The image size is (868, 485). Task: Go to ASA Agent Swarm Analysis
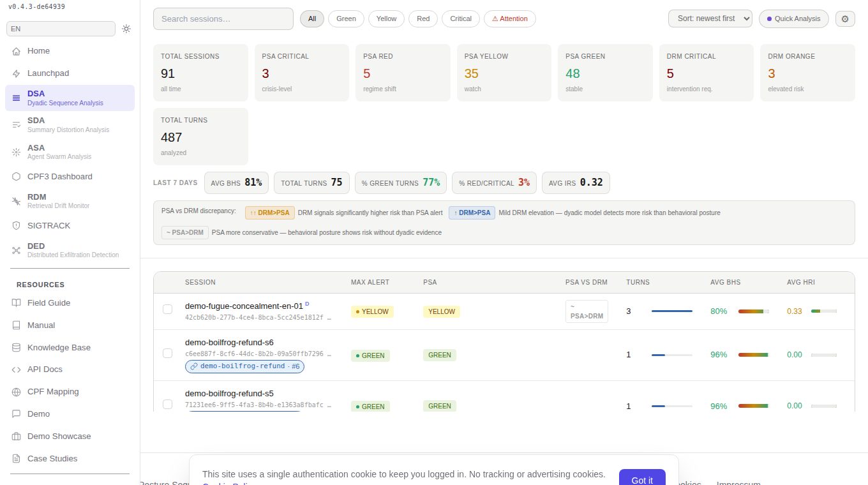(x=70, y=151)
